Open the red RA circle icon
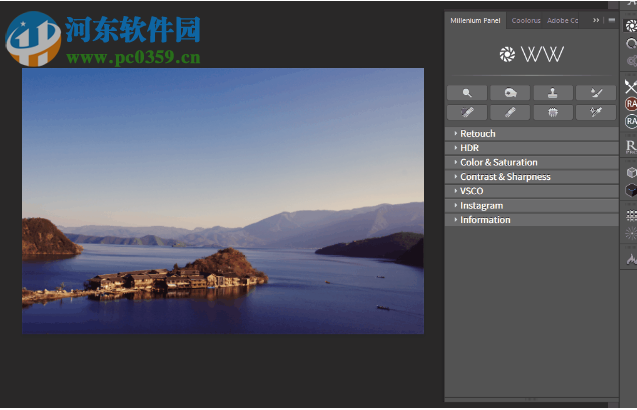 point(631,104)
